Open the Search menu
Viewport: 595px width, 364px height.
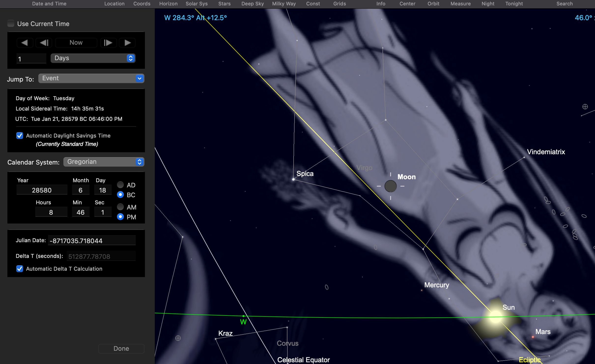coord(565,4)
